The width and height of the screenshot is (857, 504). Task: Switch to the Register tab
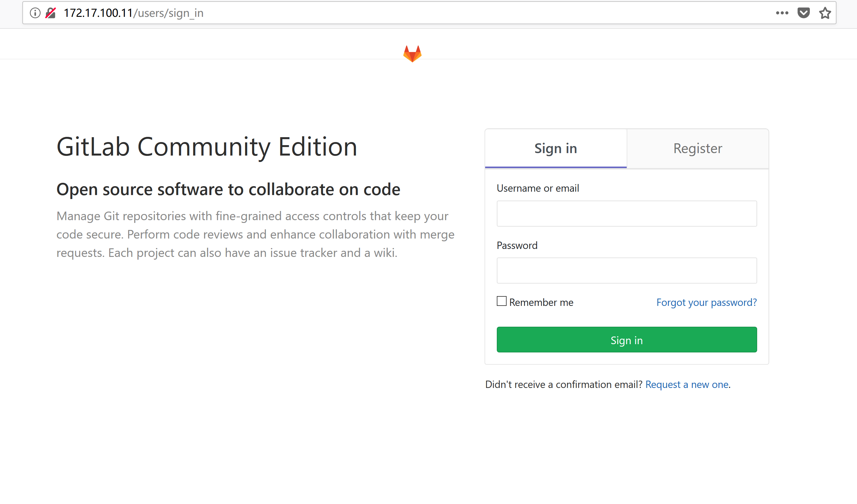(x=698, y=149)
